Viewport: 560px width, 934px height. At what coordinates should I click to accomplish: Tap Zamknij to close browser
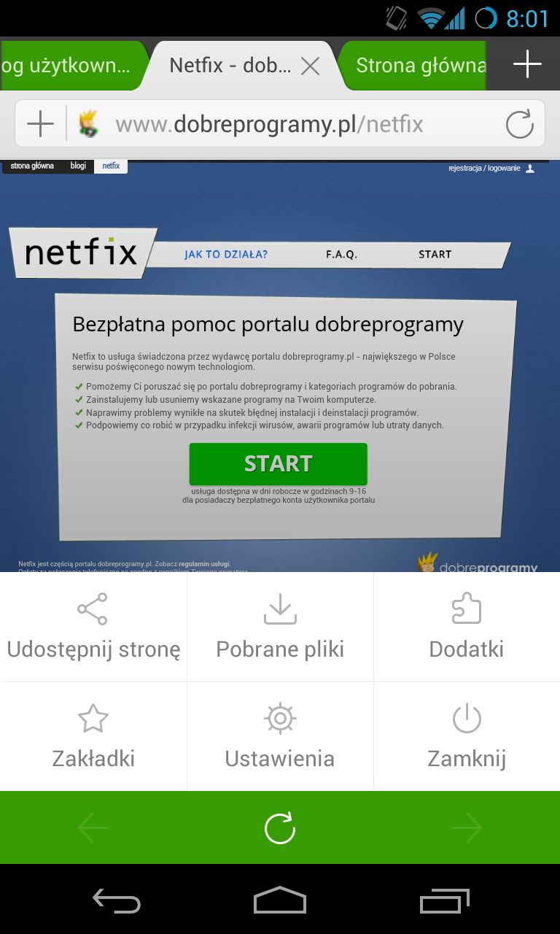[467, 736]
